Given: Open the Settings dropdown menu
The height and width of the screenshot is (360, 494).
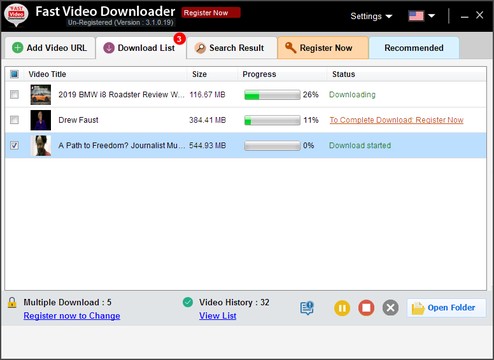Looking at the screenshot, I should 371,16.
